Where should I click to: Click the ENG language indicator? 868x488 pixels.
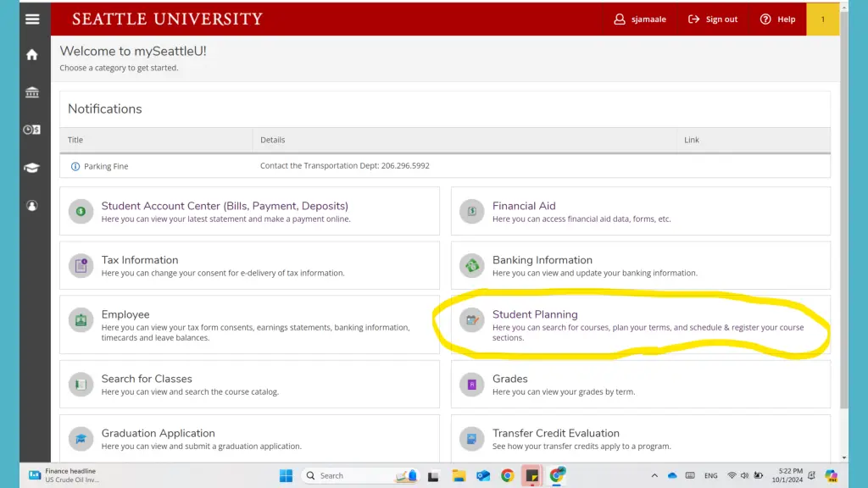tap(711, 475)
